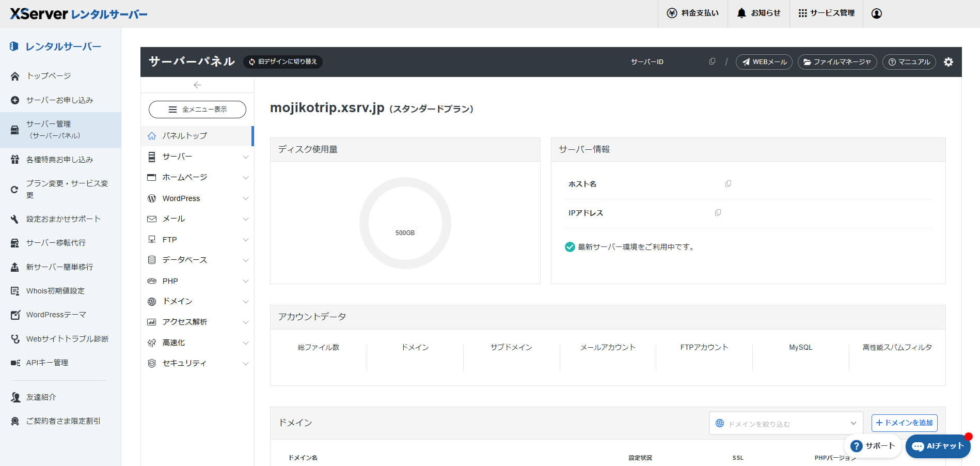
Task: Open WEBメール from the panel header
Action: point(764,62)
